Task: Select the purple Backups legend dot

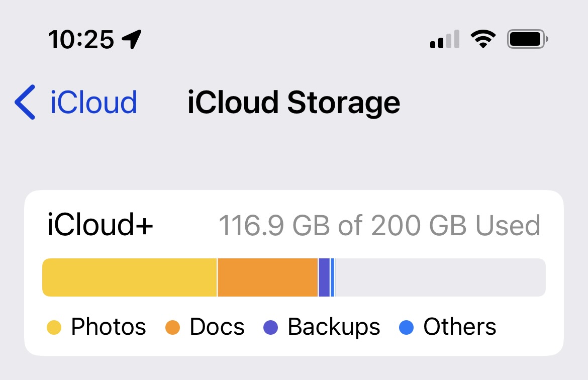Action: (x=271, y=327)
